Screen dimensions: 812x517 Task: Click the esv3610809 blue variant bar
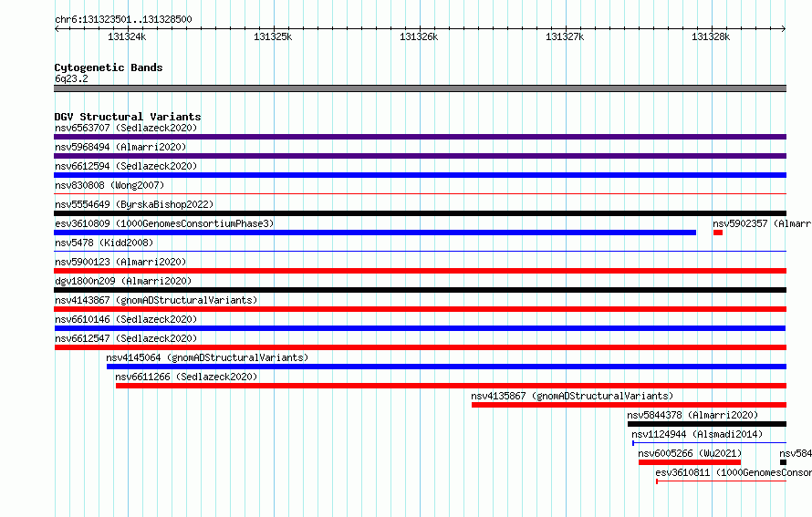coord(375,233)
